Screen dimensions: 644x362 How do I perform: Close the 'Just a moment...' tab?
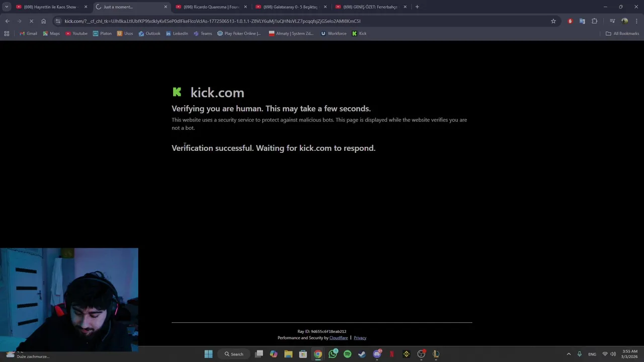[166, 7]
